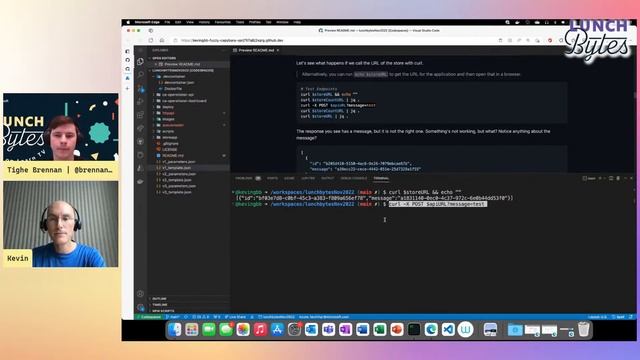
Task: Open Source Control in the activity bar
Action: tap(140, 88)
